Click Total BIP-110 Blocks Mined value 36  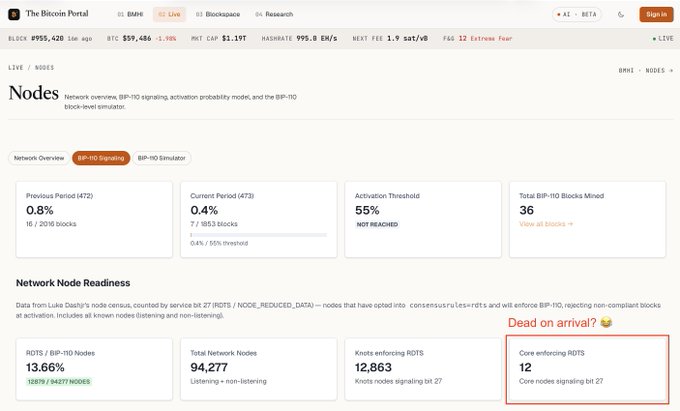click(526, 210)
